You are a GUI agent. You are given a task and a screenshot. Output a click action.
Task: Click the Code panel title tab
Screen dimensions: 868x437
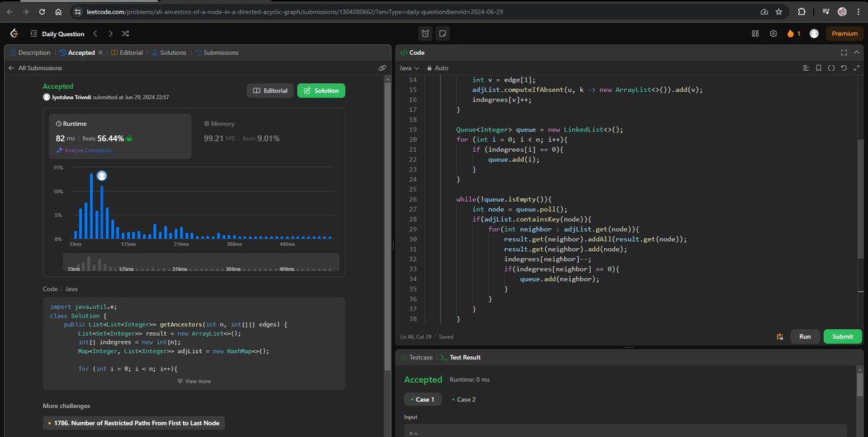[x=412, y=53]
